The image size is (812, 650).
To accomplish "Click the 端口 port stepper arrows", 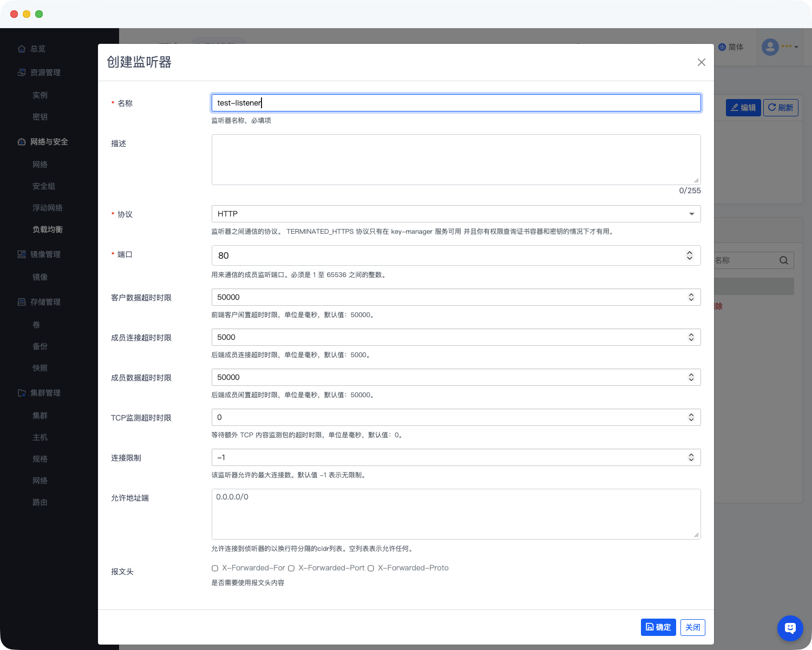I will [689, 255].
